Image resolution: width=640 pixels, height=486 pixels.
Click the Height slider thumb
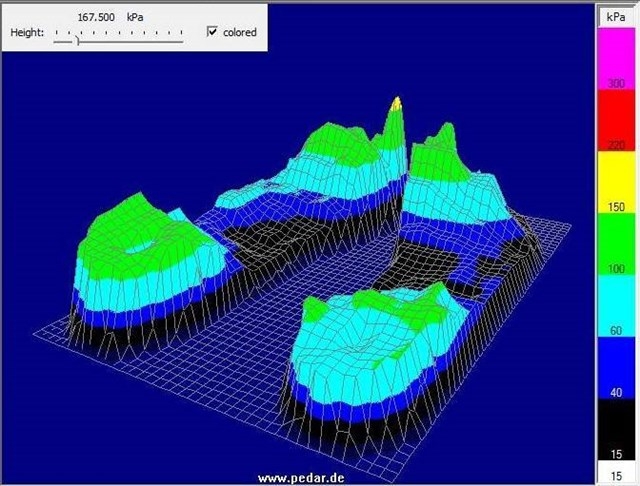[x=76, y=40]
